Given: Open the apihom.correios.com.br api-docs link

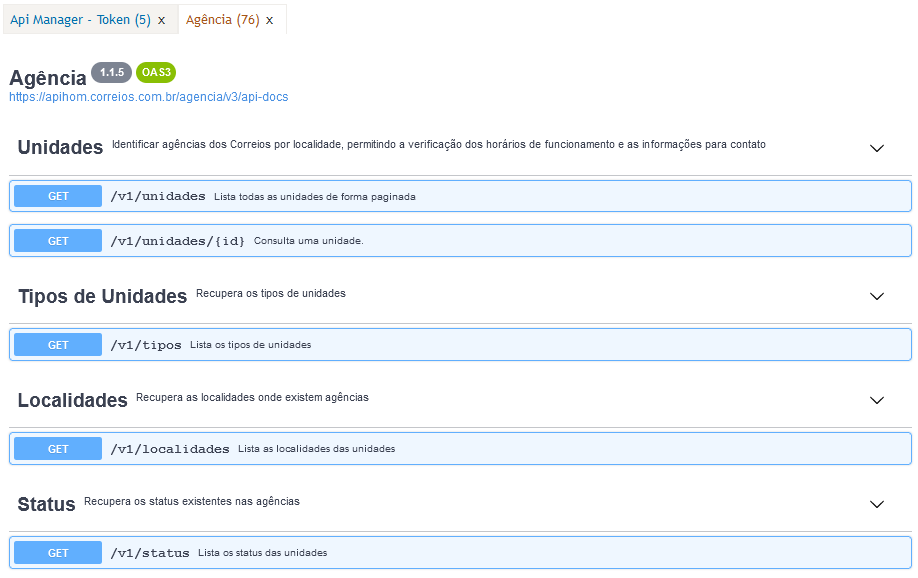Looking at the screenshot, I should coord(149,97).
